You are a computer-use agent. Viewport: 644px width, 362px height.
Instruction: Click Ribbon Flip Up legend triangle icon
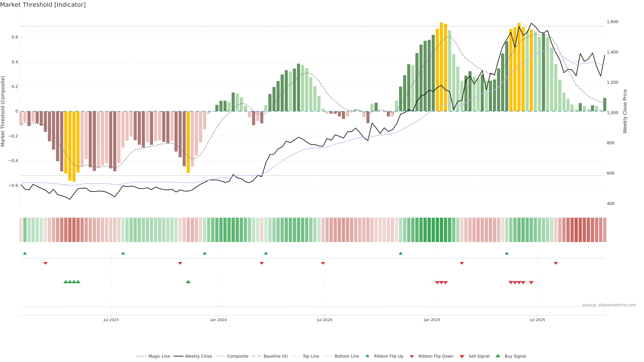[367, 356]
